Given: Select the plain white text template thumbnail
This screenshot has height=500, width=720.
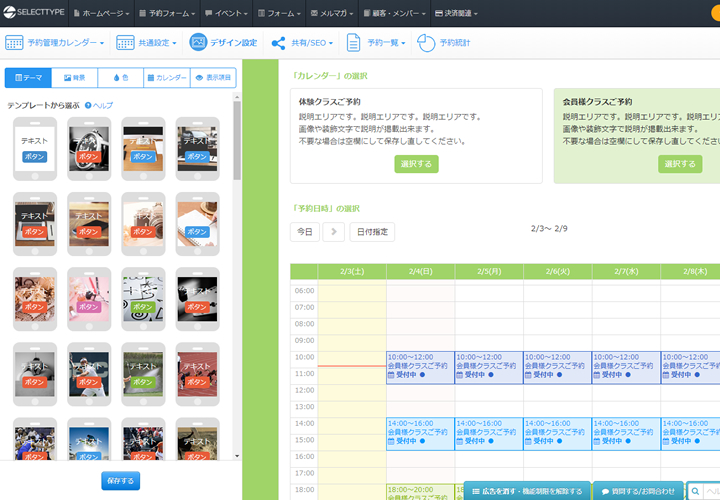Looking at the screenshot, I should tap(34, 148).
